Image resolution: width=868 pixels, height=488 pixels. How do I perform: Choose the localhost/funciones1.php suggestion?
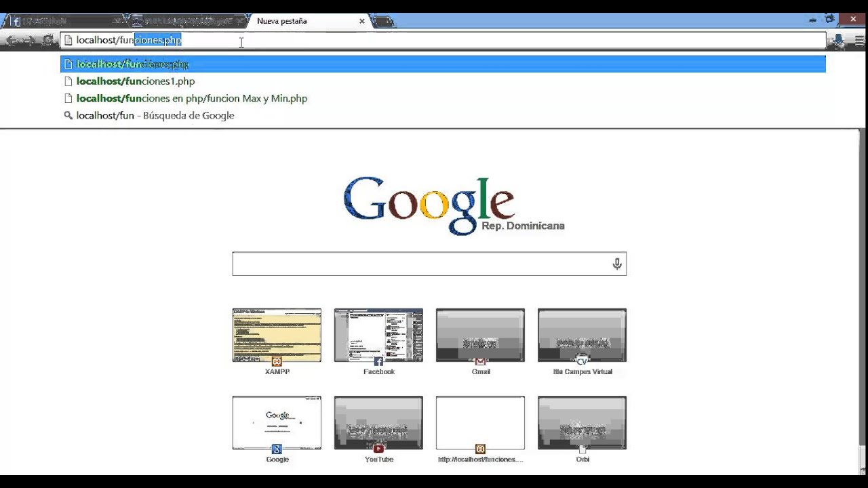pos(443,81)
